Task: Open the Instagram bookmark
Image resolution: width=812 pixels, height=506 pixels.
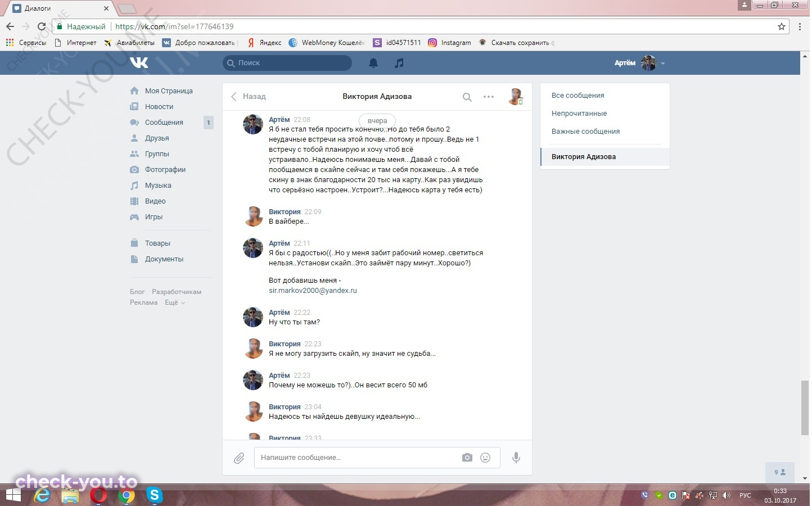Action: [450, 43]
